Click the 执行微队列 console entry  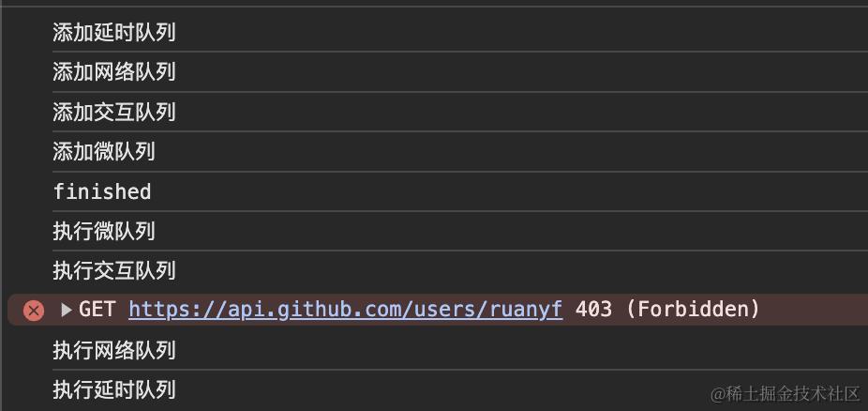pos(104,231)
